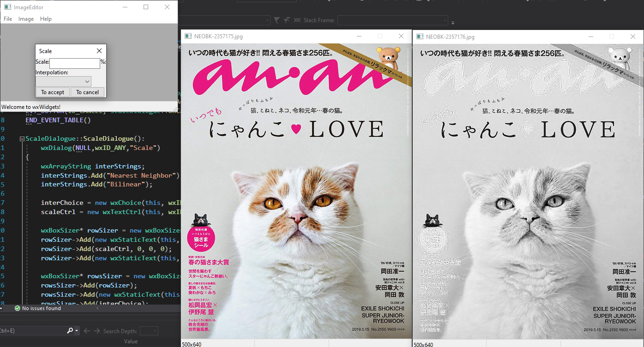Click the Scale percentage input field

point(74,63)
